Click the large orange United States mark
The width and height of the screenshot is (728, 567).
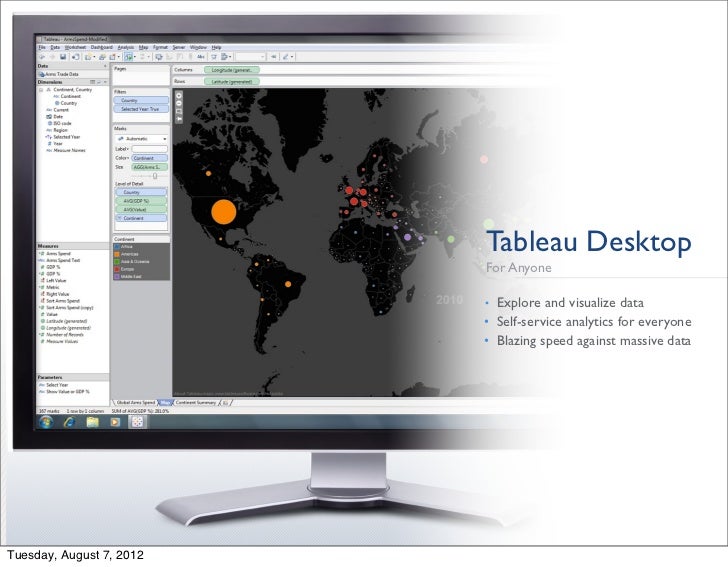coord(224,212)
